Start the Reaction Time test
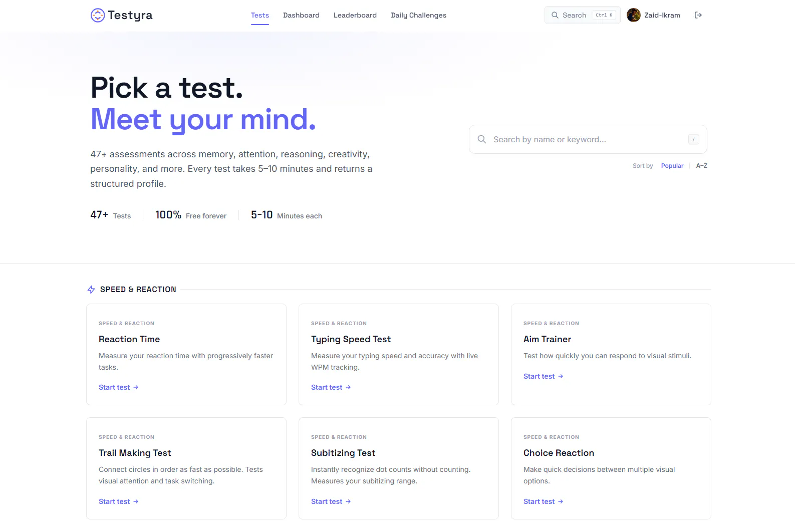 tap(119, 387)
